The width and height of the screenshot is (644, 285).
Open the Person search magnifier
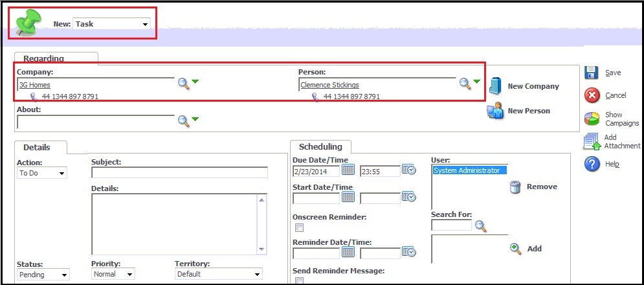[465, 84]
